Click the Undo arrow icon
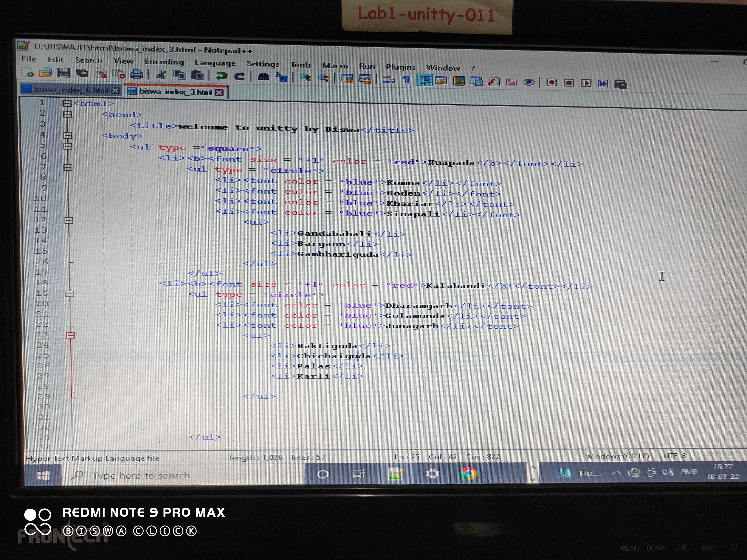 click(x=221, y=76)
